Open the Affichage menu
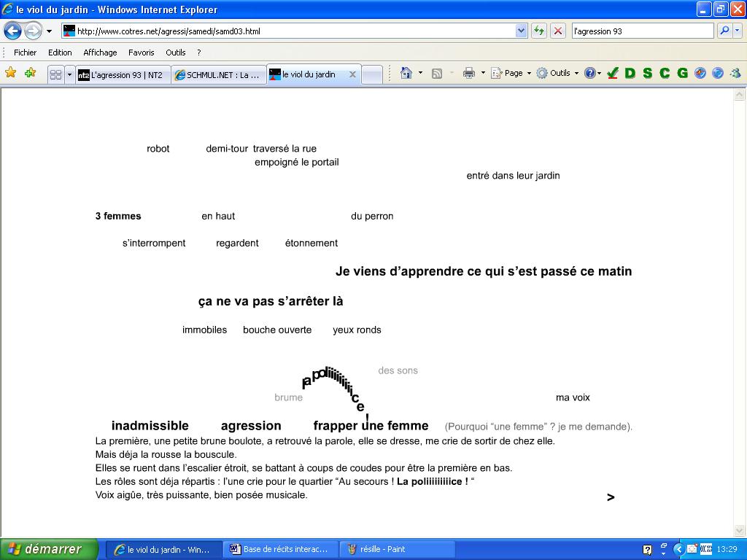The width and height of the screenshot is (747, 560). (x=100, y=52)
